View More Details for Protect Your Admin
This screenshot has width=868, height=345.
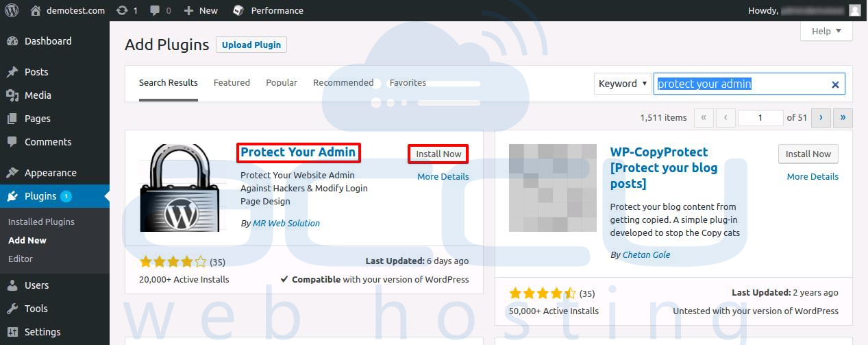click(443, 176)
